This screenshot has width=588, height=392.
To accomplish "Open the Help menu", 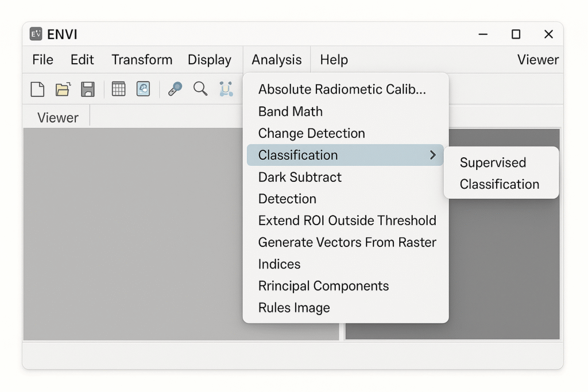I will click(x=334, y=60).
